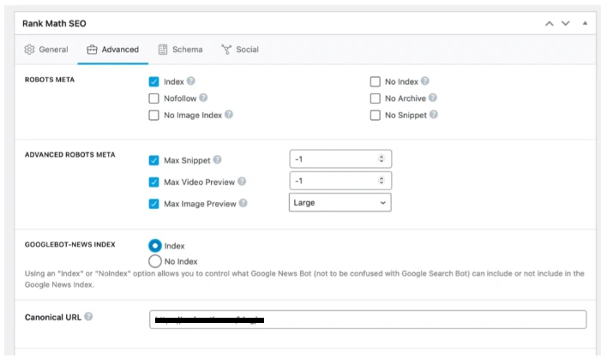Image resolution: width=607 pixels, height=364 pixels.
Task: Open help tooltip for Nofollow
Action: [203, 98]
